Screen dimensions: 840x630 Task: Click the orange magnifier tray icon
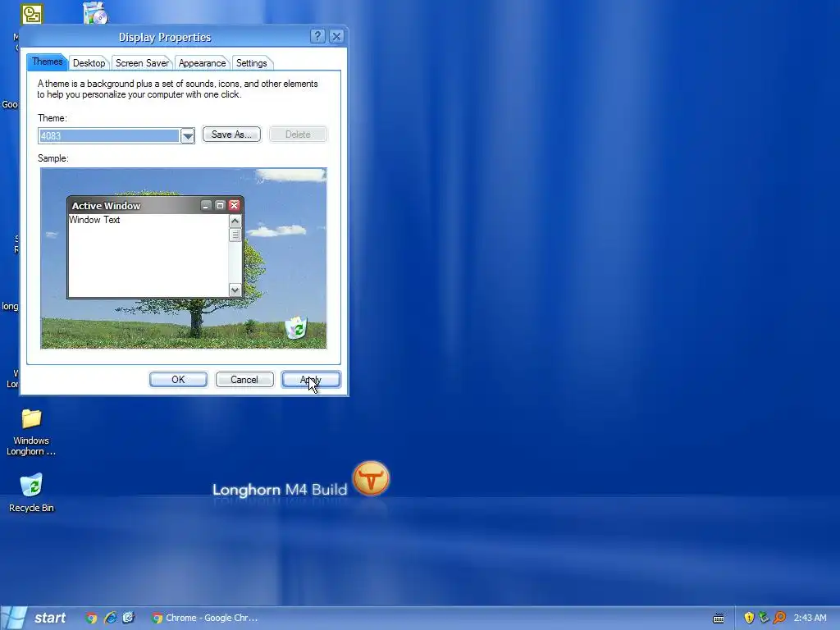coord(779,618)
